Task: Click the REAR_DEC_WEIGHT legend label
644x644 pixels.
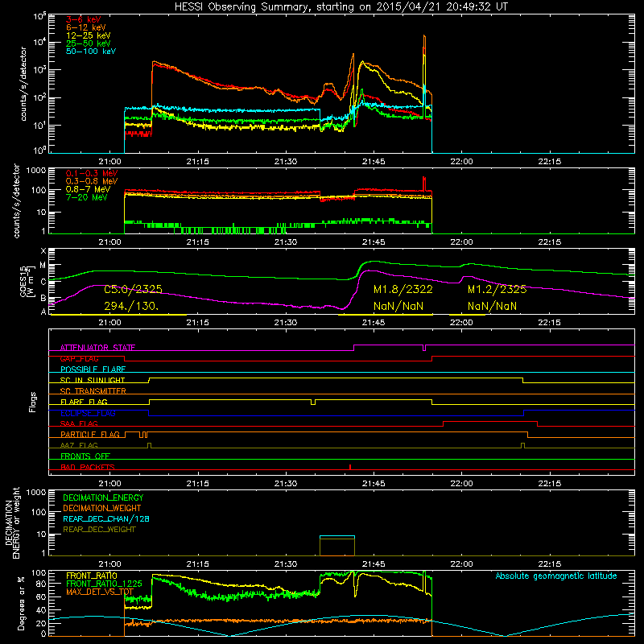Action: (x=99, y=530)
